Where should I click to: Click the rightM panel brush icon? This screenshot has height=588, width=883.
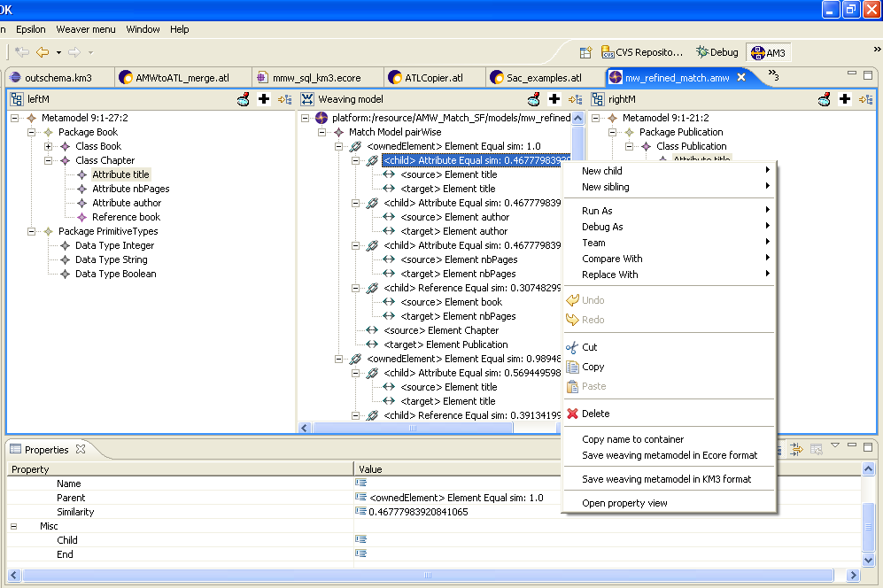point(825,99)
